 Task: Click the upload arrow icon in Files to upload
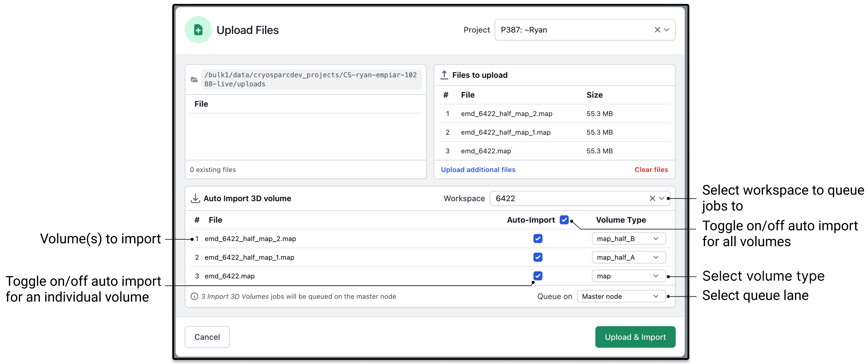[444, 75]
